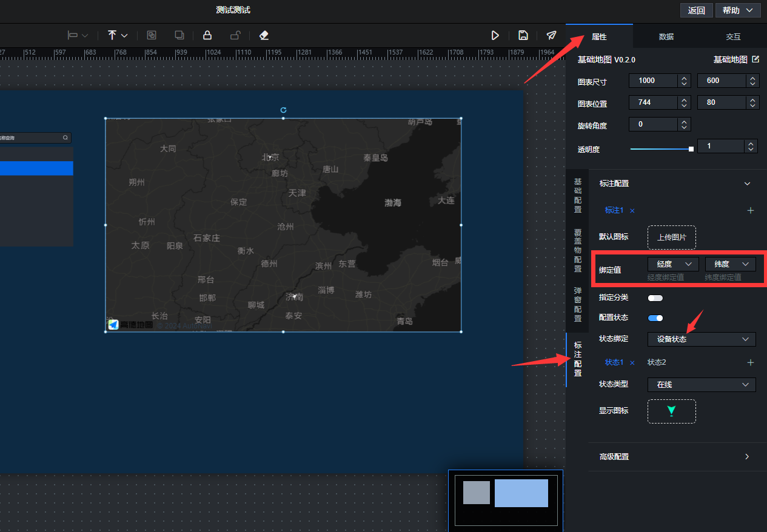Click the 返回 button
This screenshot has height=532, width=767.
(x=696, y=10)
